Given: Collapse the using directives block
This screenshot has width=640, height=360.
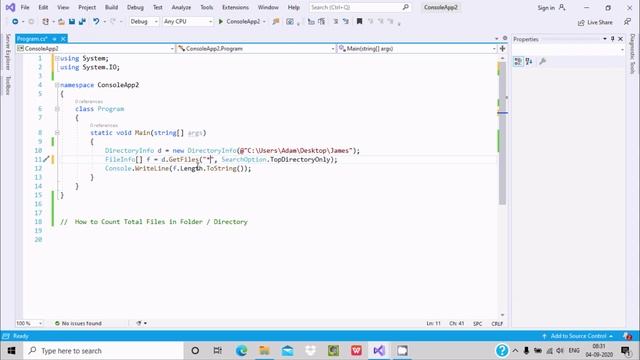Looking at the screenshot, I should (x=57, y=58).
